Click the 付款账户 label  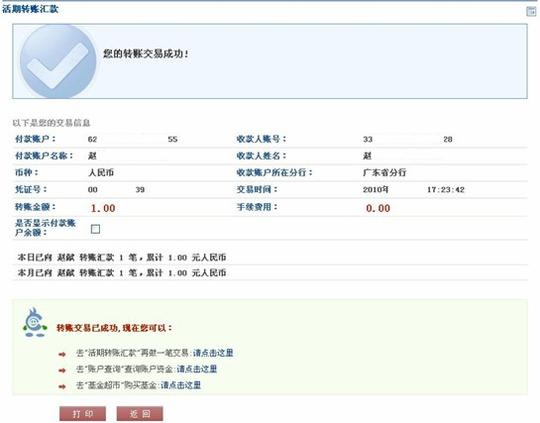coord(35,139)
